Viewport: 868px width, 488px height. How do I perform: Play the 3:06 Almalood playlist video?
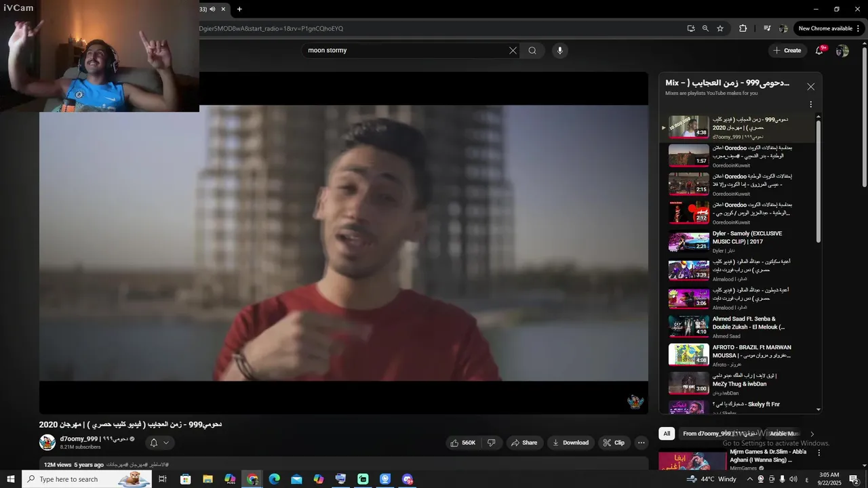738,299
